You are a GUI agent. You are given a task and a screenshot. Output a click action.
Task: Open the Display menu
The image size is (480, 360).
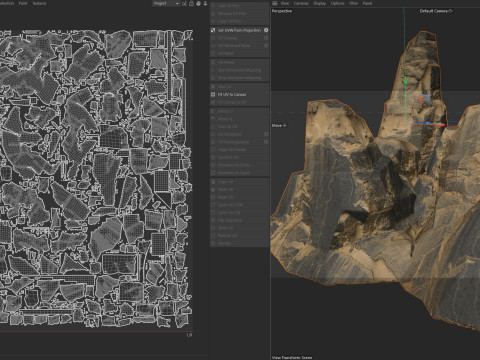click(x=319, y=3)
